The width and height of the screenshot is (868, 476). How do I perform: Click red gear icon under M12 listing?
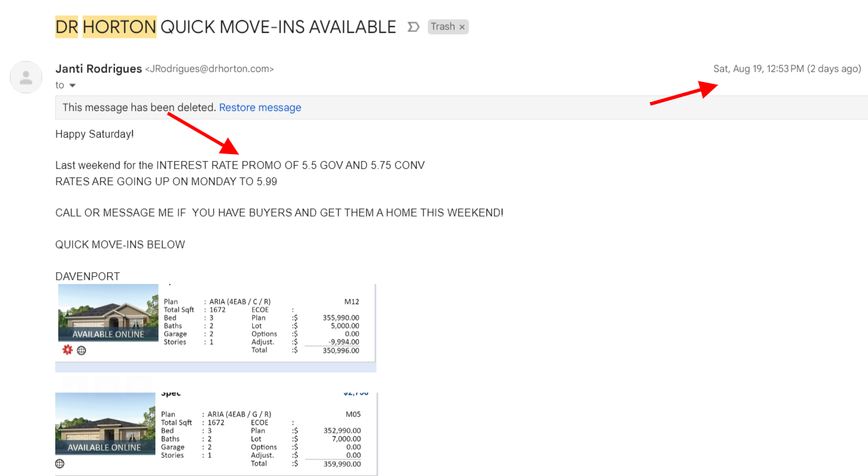(x=68, y=350)
